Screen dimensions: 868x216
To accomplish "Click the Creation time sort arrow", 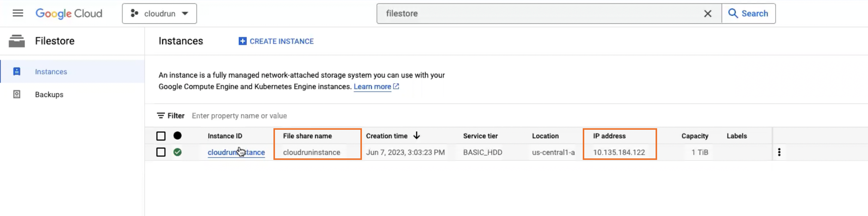I will (x=416, y=135).
